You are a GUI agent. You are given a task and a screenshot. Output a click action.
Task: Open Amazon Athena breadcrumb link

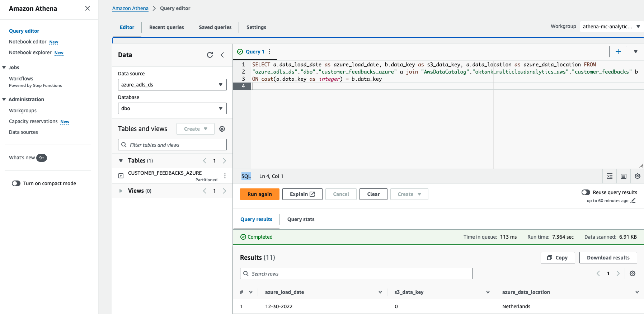tap(130, 8)
